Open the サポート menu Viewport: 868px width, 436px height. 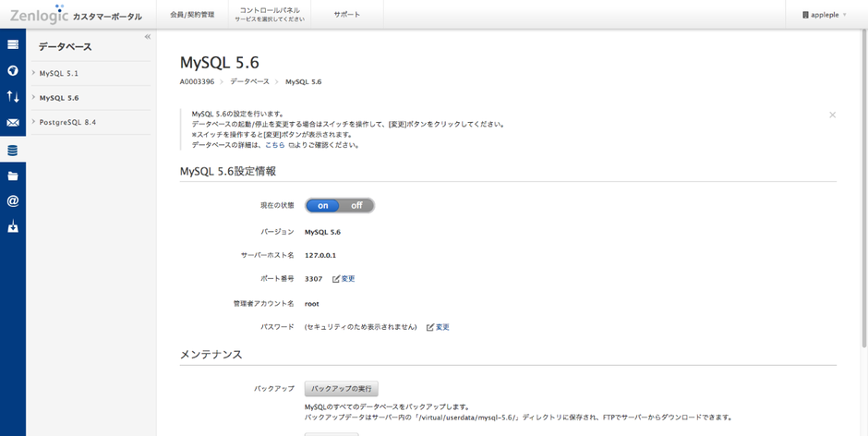coord(347,15)
